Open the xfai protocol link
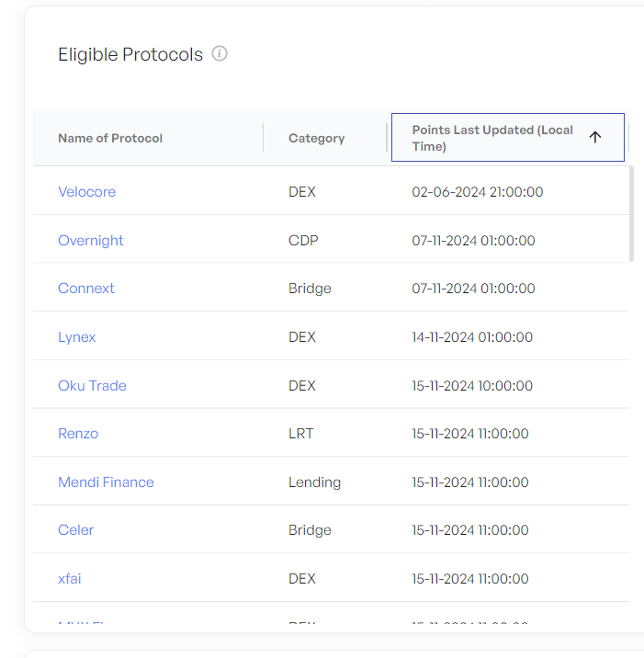The height and width of the screenshot is (658, 644). 69,579
